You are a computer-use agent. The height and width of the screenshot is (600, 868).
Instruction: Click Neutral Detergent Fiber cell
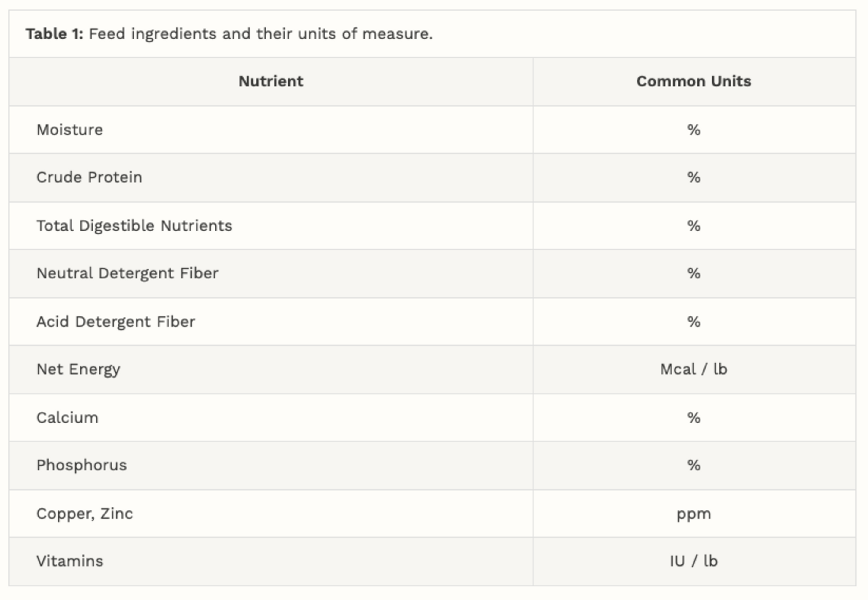coord(127,273)
